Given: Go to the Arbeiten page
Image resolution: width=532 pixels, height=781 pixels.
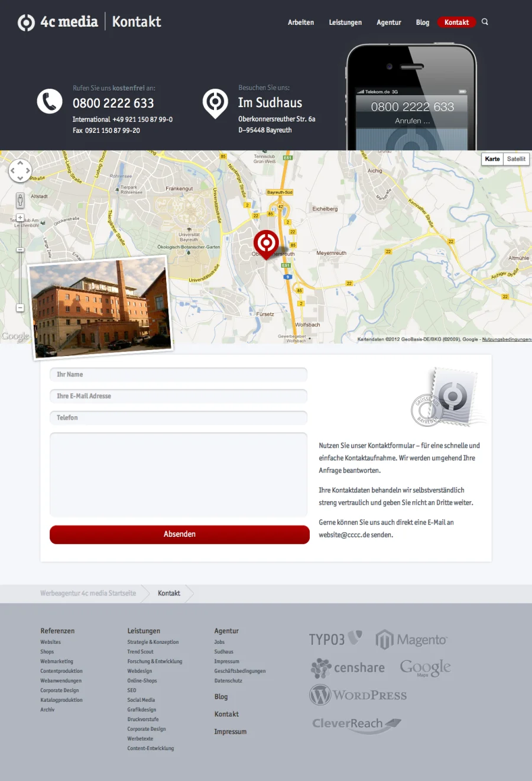Looking at the screenshot, I should 301,22.
